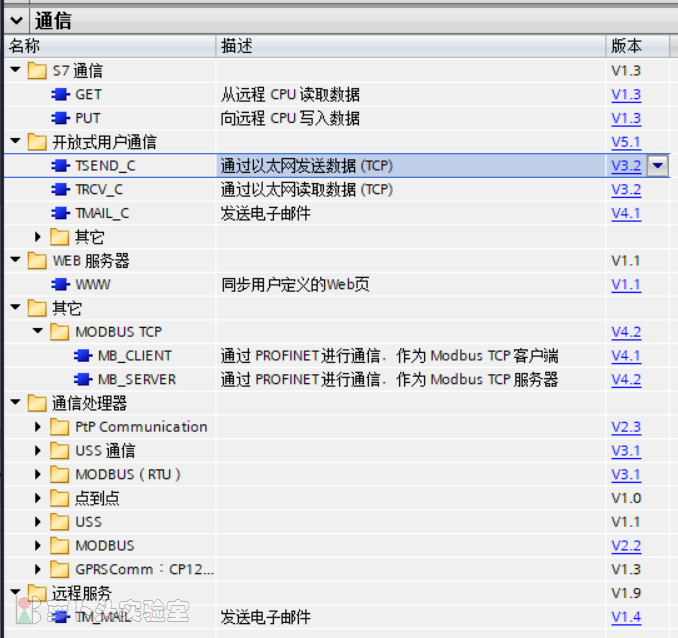
Task: Open the V4.1 link for TMAIL_C
Action: click(626, 214)
